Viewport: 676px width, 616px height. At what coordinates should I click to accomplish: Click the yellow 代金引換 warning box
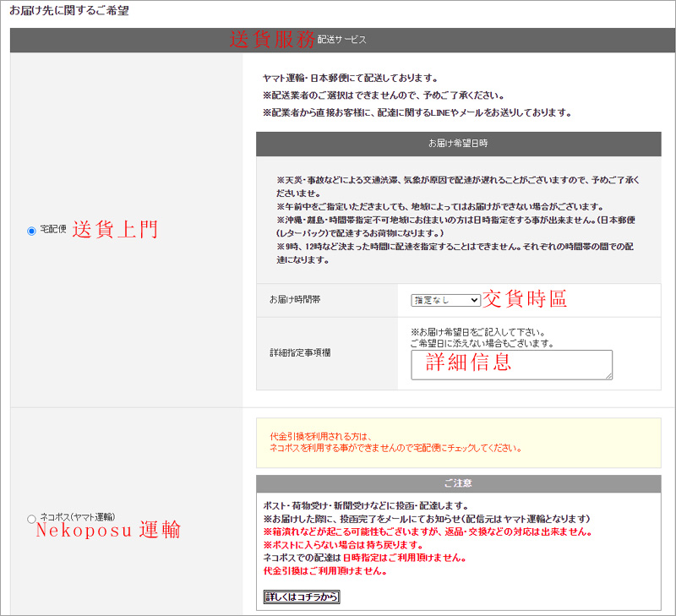tap(458, 442)
